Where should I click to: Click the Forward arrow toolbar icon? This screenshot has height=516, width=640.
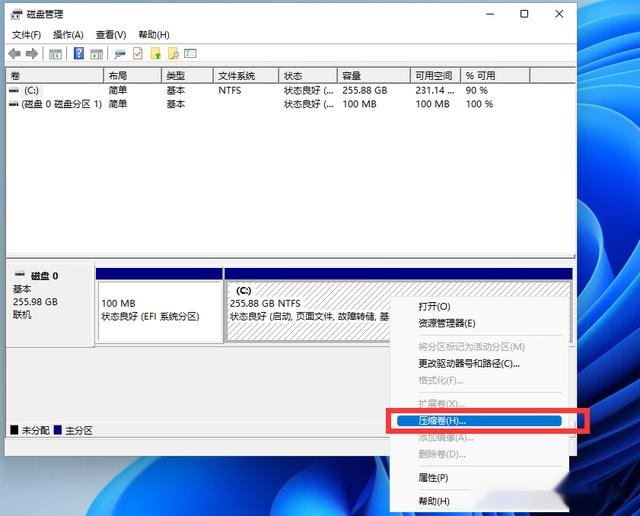31,53
